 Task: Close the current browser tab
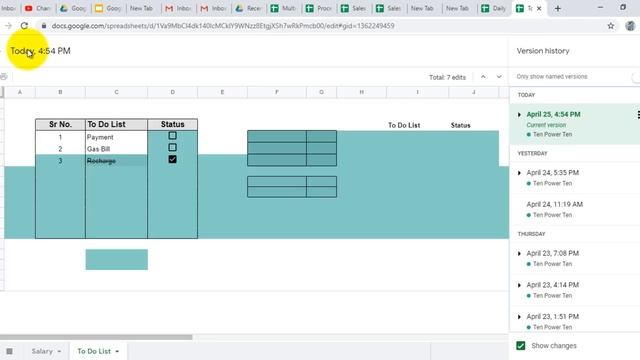tap(539, 8)
